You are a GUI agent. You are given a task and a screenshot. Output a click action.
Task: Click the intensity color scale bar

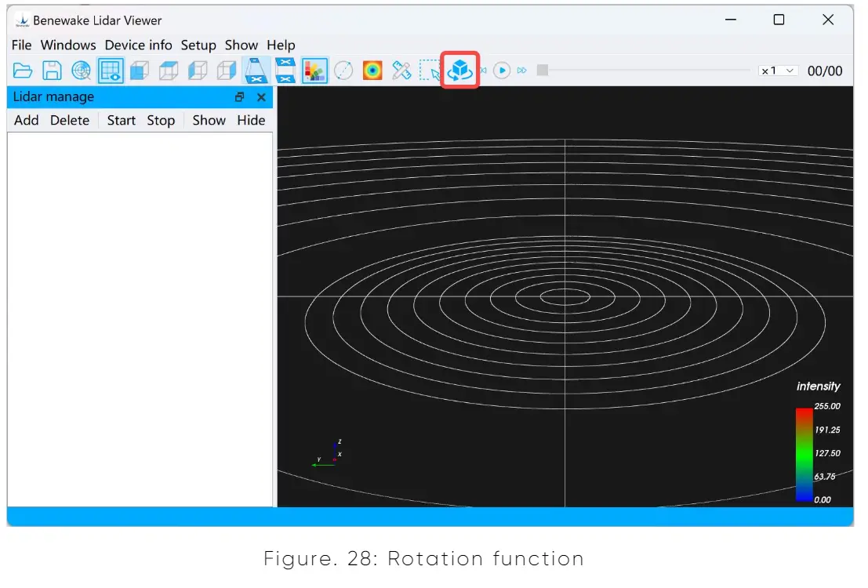coord(804,455)
